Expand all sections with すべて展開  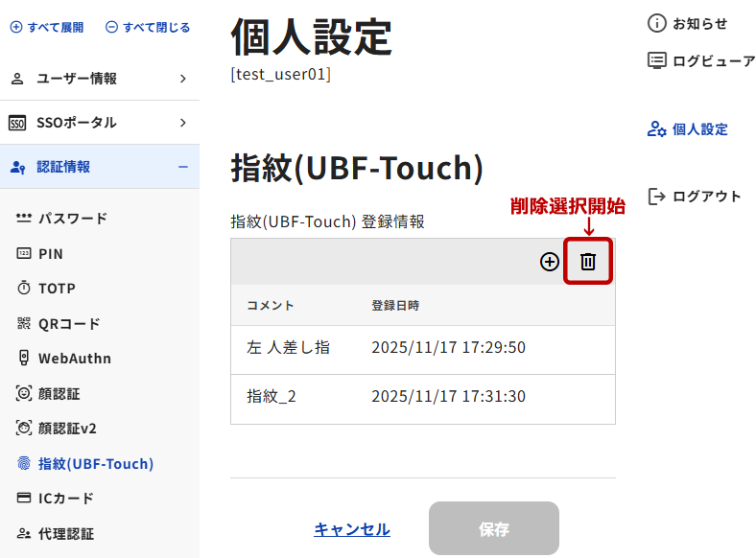pos(47,27)
